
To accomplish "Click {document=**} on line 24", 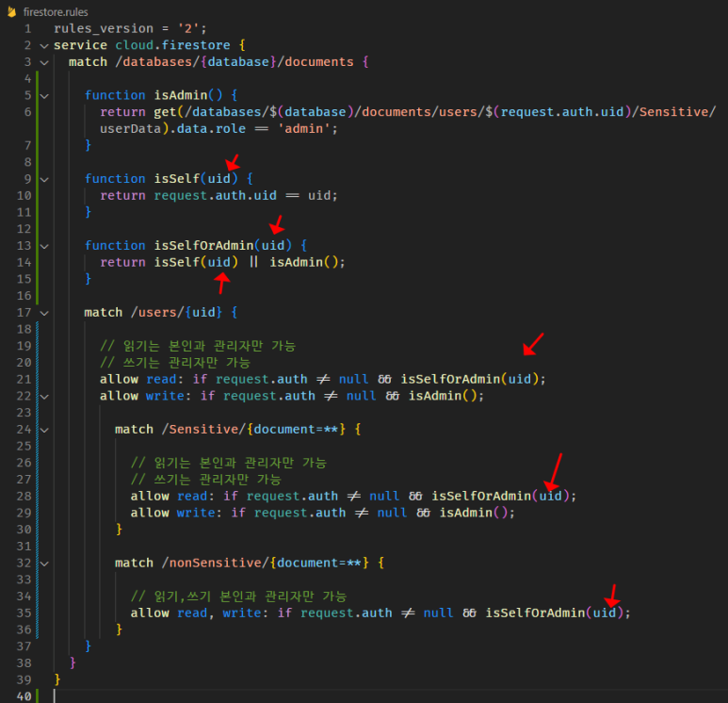I will coord(296,430).
